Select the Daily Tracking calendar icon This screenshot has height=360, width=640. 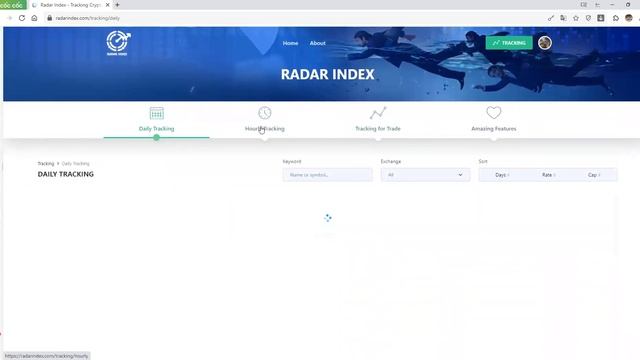(x=156, y=113)
